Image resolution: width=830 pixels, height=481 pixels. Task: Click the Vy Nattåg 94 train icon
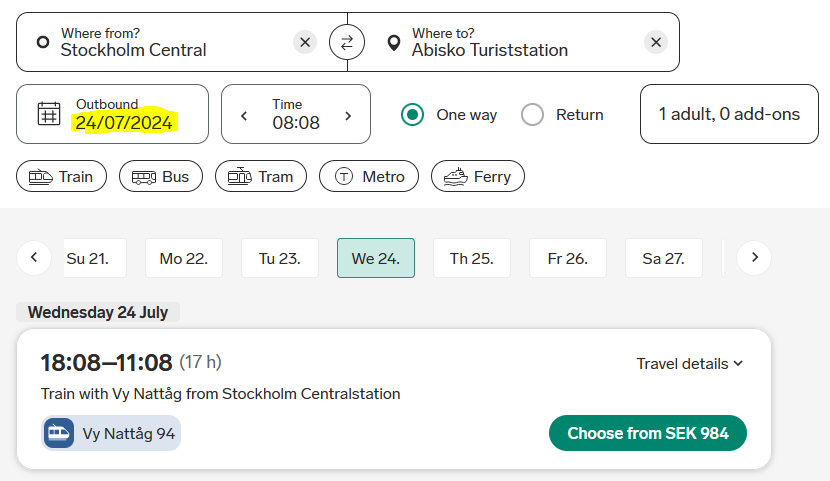58,433
